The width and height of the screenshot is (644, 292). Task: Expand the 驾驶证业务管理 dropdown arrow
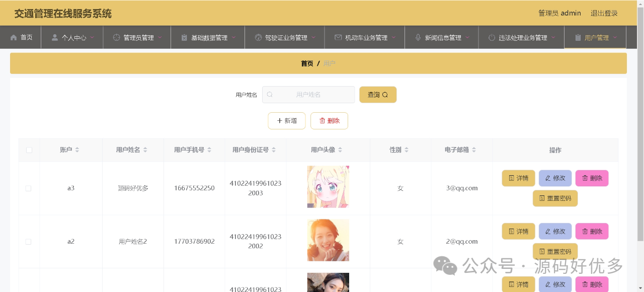tap(313, 37)
